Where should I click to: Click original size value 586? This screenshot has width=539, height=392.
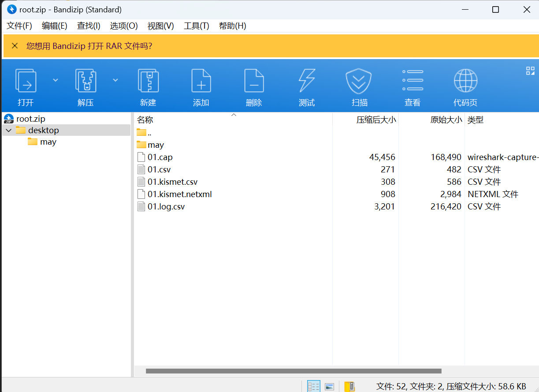coord(454,182)
